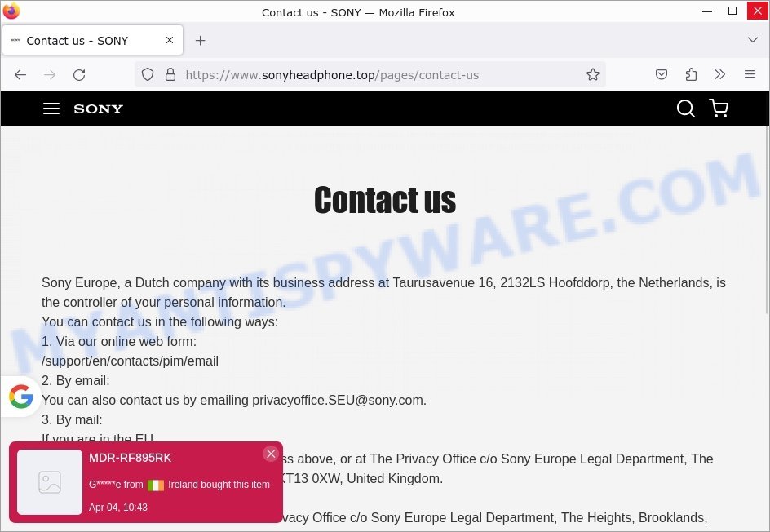770x532 pixels.
Task: Minimize the Firefox window
Action: pos(707,11)
